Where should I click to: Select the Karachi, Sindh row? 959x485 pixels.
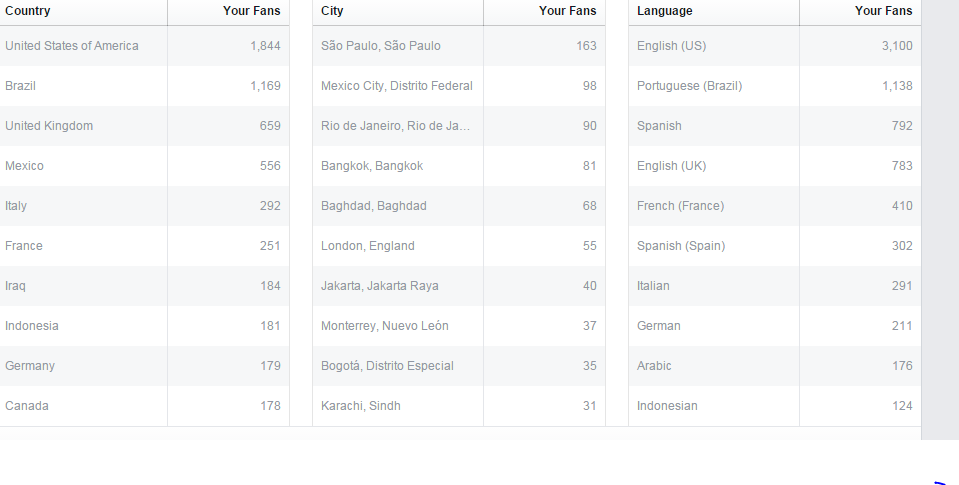(x=360, y=406)
